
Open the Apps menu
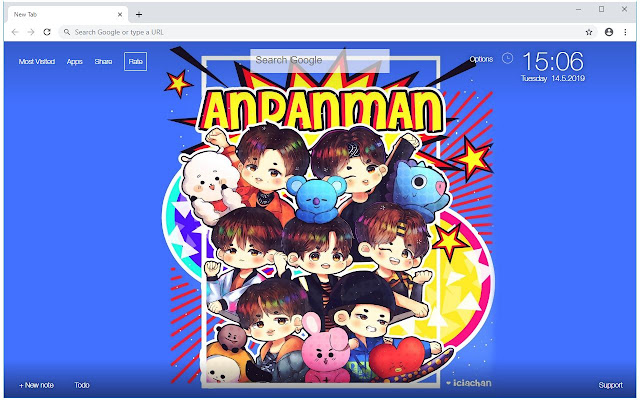[75, 62]
